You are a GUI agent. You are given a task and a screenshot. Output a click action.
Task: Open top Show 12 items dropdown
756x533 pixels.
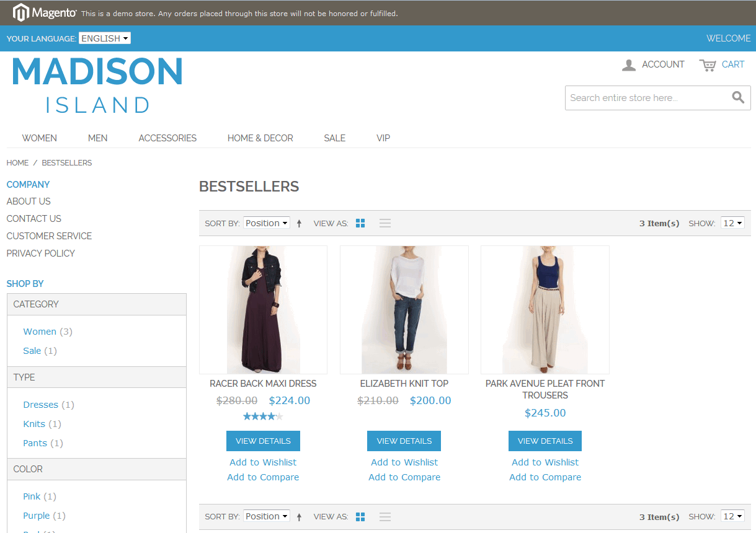pyautogui.click(x=732, y=223)
